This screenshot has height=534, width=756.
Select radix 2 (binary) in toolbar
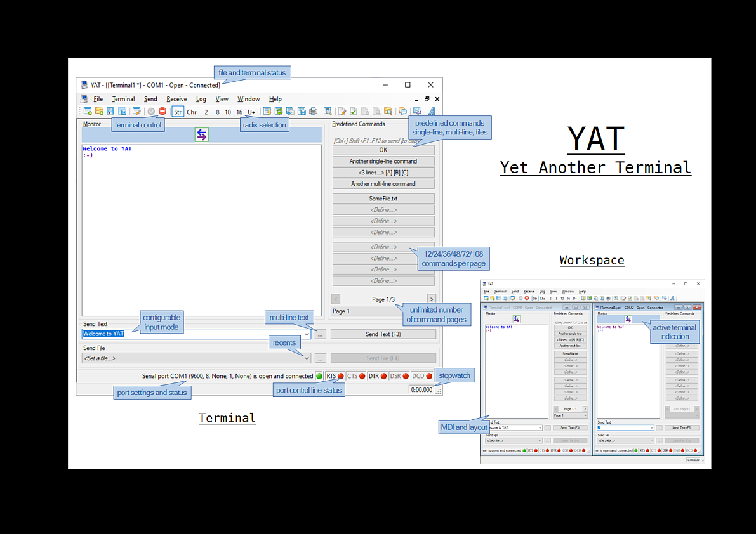click(x=206, y=112)
